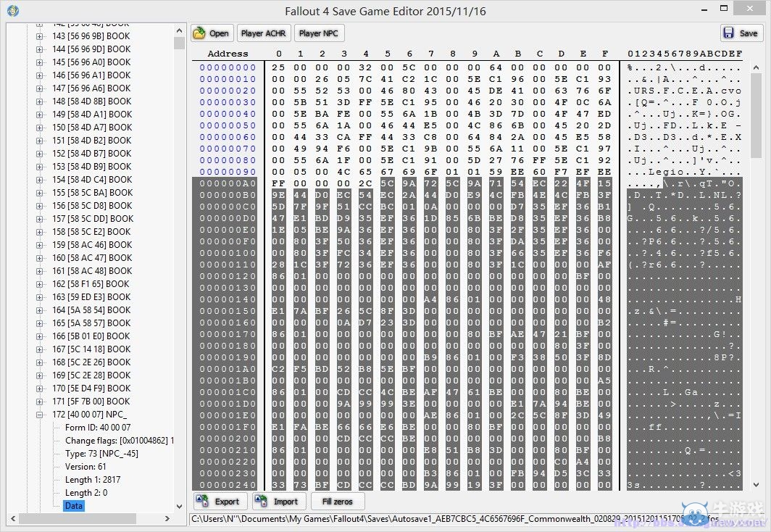Click the Export text label

227,502
